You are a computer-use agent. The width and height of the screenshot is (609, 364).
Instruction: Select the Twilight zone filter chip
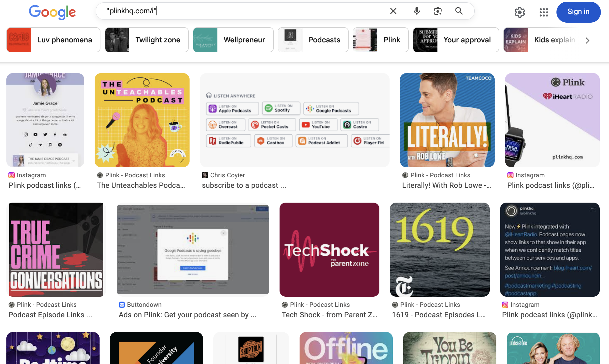147,40
